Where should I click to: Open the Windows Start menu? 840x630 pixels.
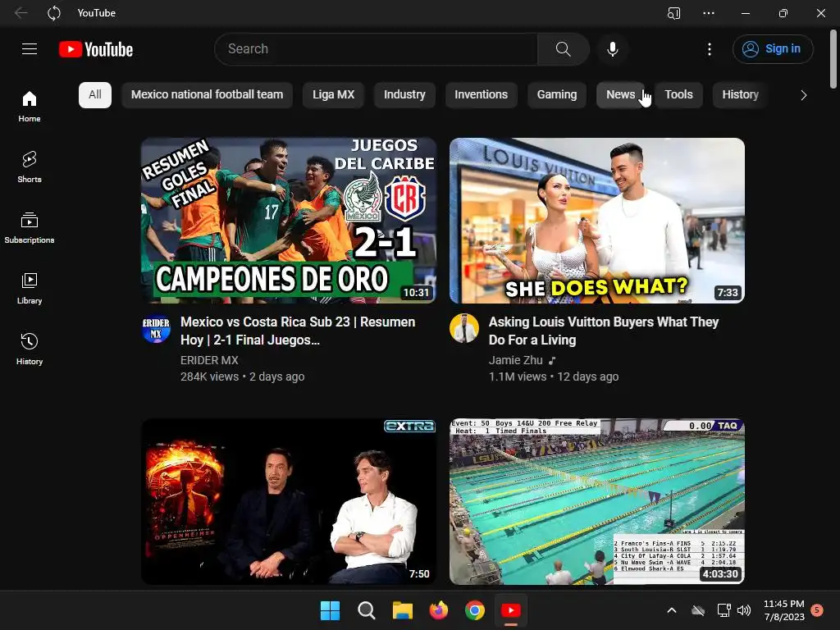(x=330, y=610)
